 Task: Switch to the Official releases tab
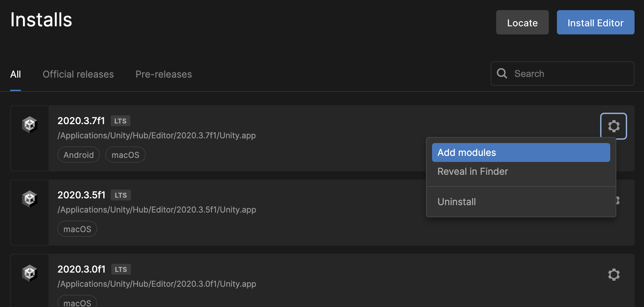(78, 74)
